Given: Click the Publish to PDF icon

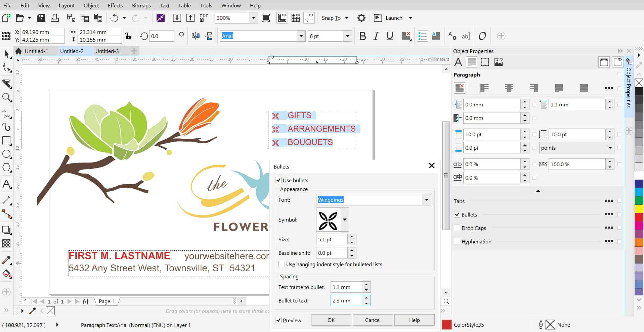Looking at the screenshot, I should (204, 18).
